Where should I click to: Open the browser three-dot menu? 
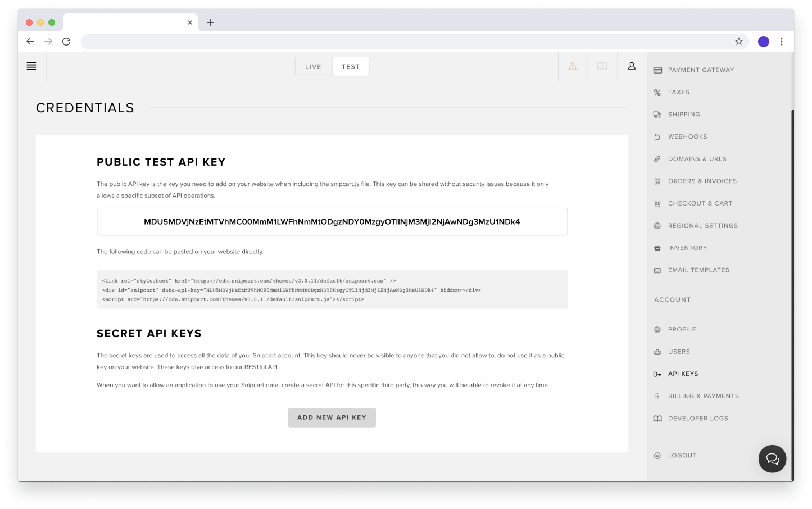tap(782, 42)
